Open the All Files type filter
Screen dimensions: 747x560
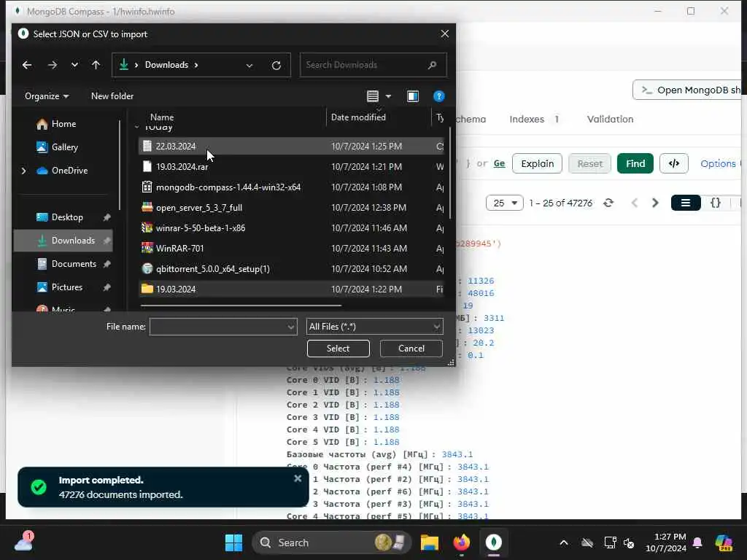(x=374, y=327)
